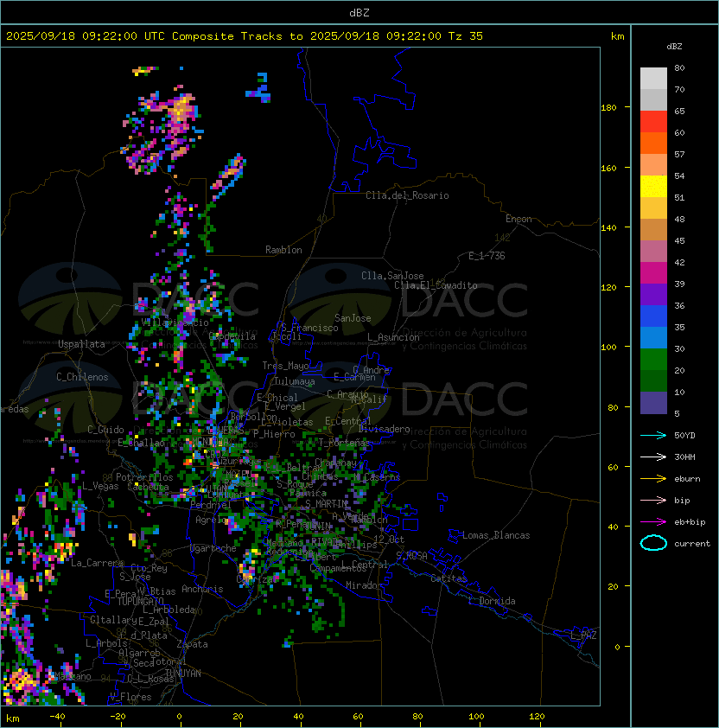The image size is (719, 728).
Task: Select the pink bip arrow legend icon
Action: [x=653, y=500]
